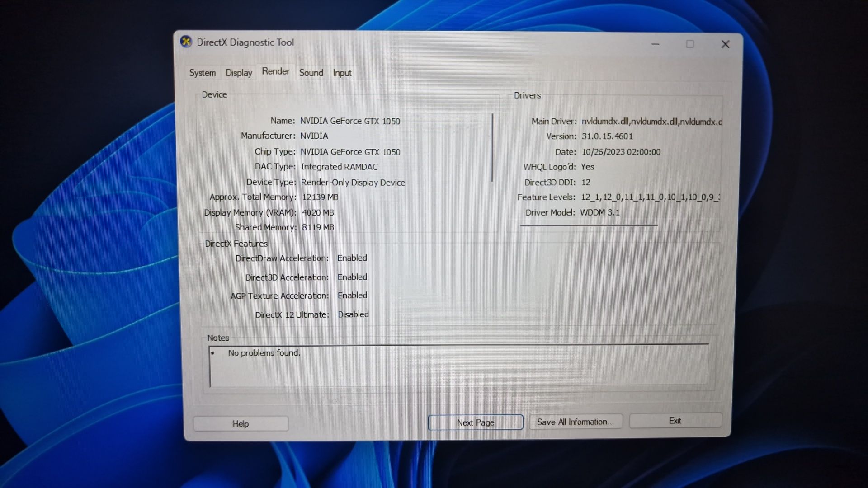Select the driver date '10/26/2023 02:00:00'
868x488 pixels.
621,152
